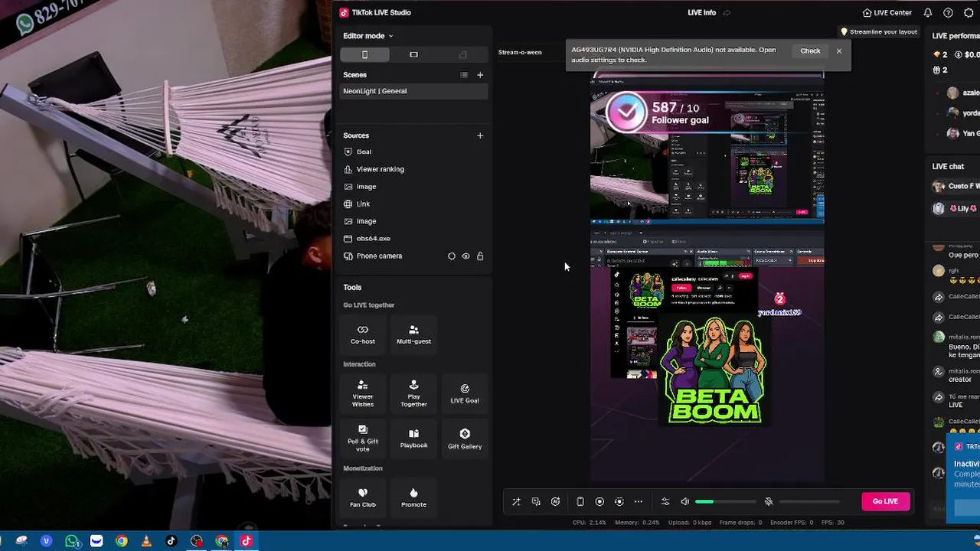This screenshot has height=551, width=980.
Task: Open the Gift Gallery tool
Action: 465,439
